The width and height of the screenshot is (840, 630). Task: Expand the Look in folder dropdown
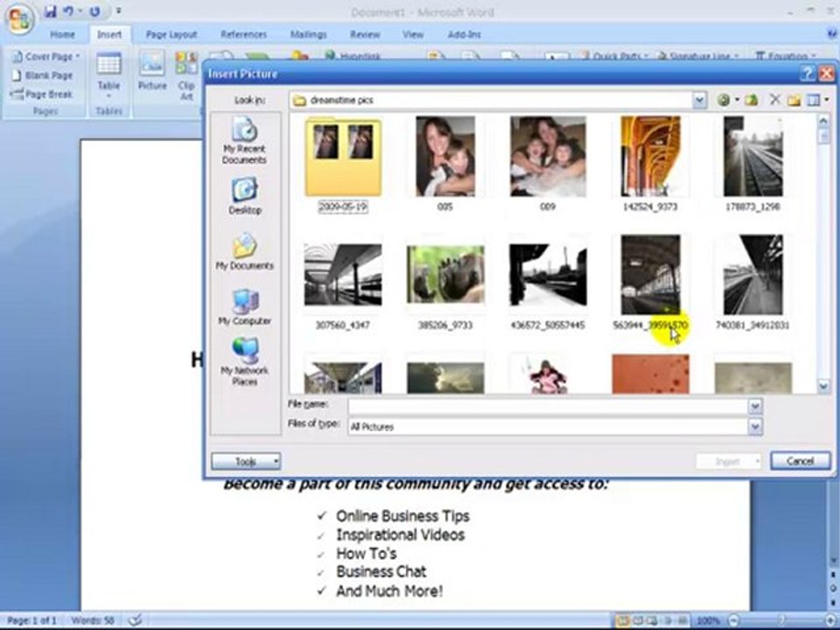click(699, 100)
